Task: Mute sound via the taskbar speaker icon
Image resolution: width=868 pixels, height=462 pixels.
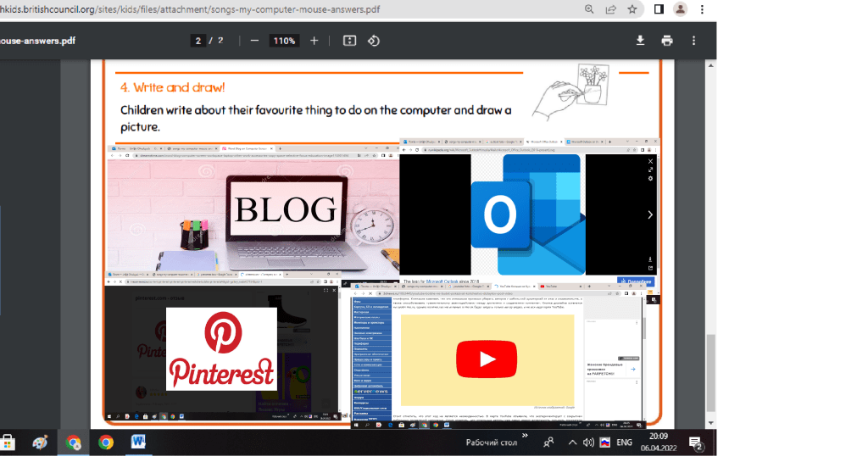Action: (x=587, y=443)
